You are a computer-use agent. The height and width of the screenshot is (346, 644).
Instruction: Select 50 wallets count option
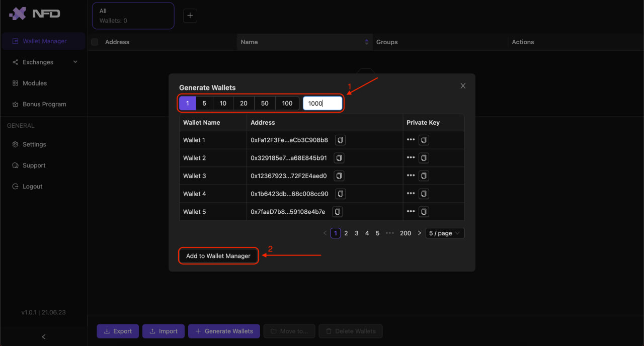(265, 103)
